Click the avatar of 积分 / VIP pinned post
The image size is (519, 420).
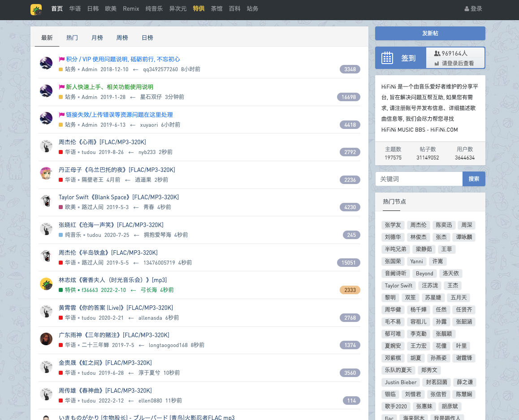click(46, 63)
